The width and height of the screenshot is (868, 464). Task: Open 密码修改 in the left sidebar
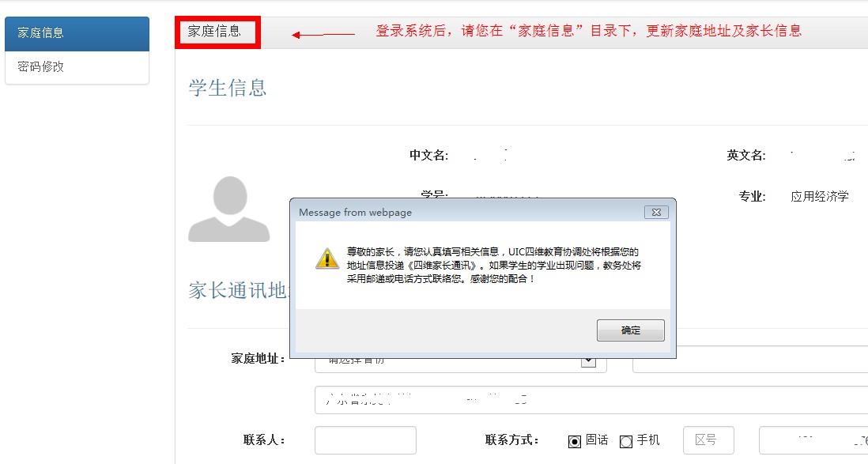click(77, 67)
